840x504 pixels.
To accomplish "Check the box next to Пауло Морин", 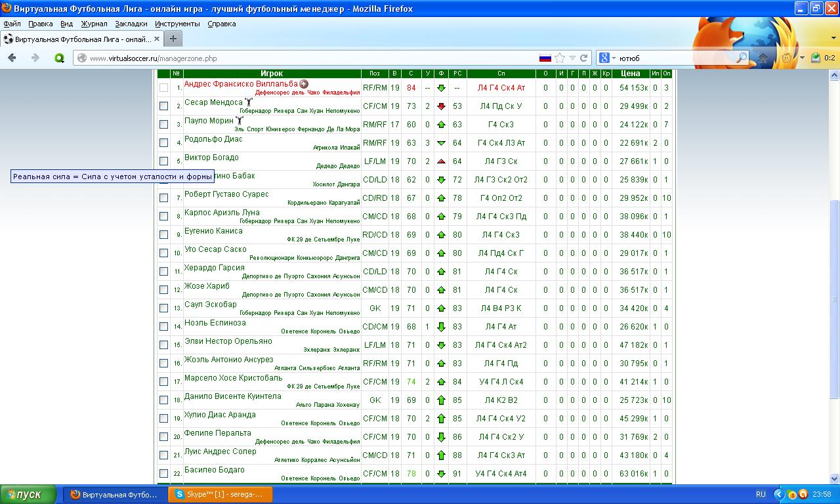I will click(163, 125).
